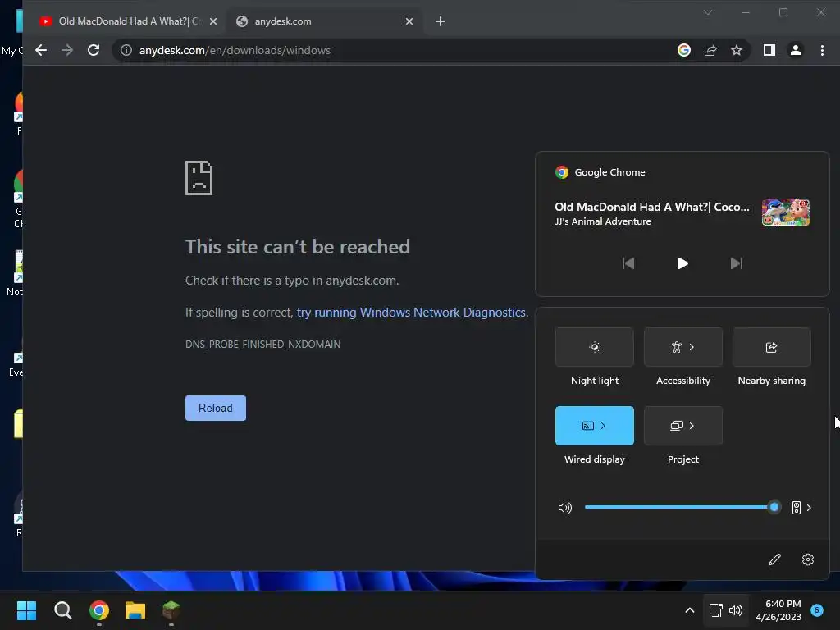Open all settings gear in quick panel
Viewport: 840px width, 630px height.
point(808,559)
